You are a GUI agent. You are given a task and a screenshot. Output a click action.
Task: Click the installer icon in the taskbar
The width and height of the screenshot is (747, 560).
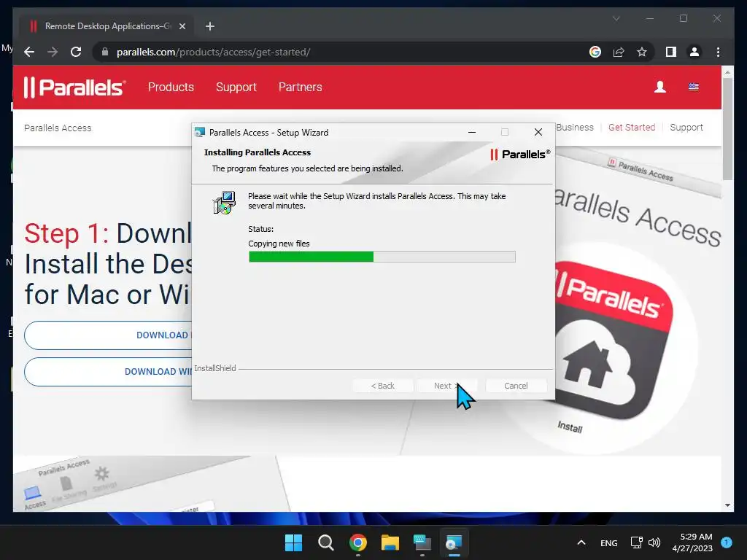454,542
